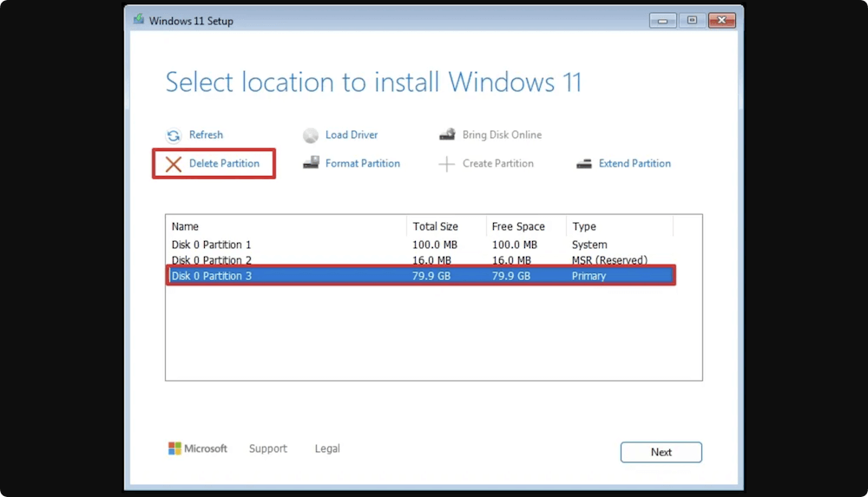Select Disk 0 Partition 2 row
Viewport: 868px width, 497px height.
click(421, 259)
